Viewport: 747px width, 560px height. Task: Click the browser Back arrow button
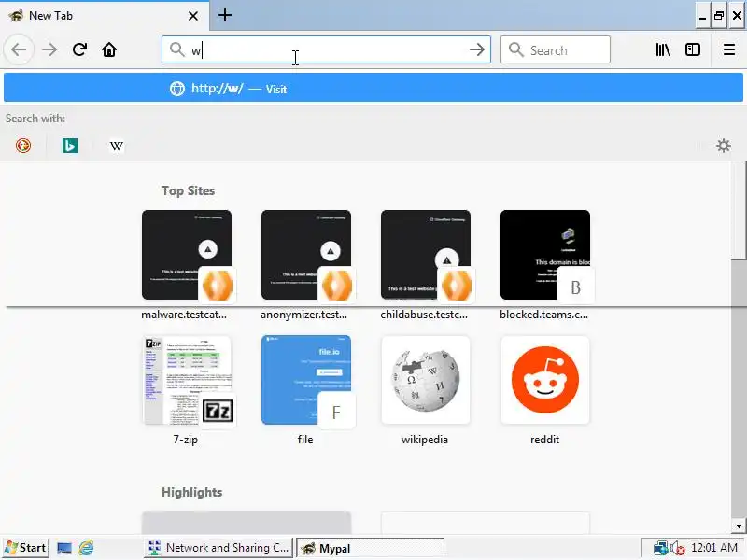point(19,49)
